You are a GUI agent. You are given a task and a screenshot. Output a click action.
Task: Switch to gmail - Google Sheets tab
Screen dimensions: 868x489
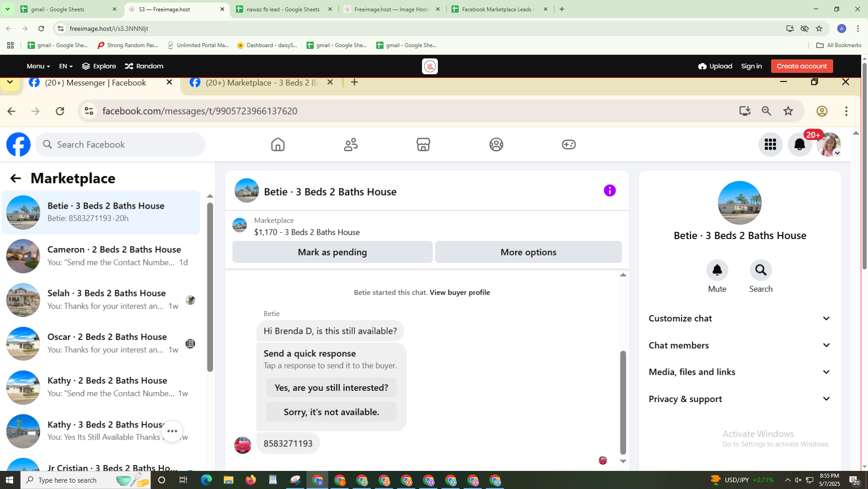[x=68, y=9]
